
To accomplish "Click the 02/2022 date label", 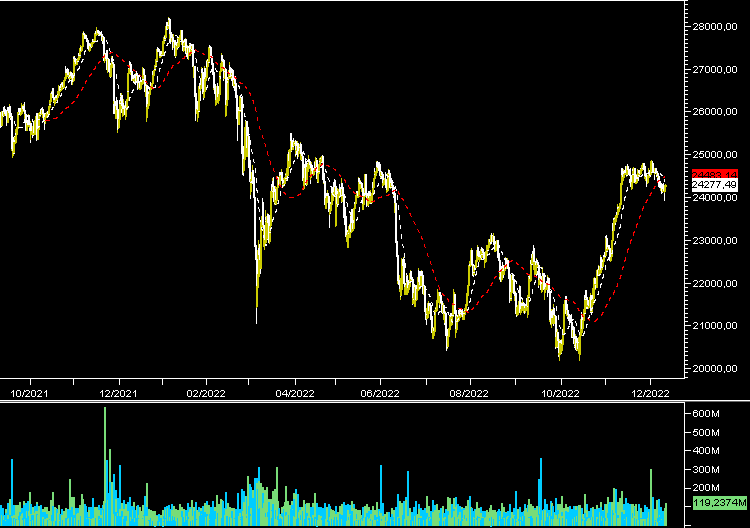I will [x=206, y=394].
